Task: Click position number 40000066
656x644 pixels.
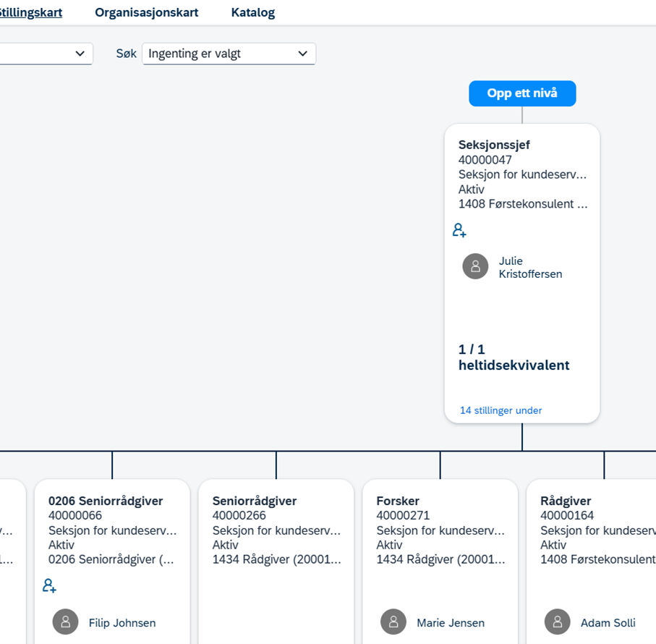Action: click(x=75, y=515)
